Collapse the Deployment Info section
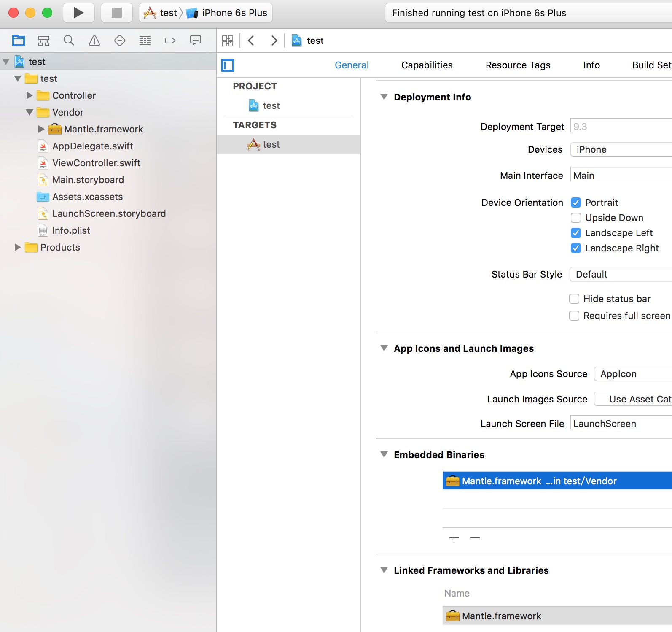 click(x=384, y=97)
